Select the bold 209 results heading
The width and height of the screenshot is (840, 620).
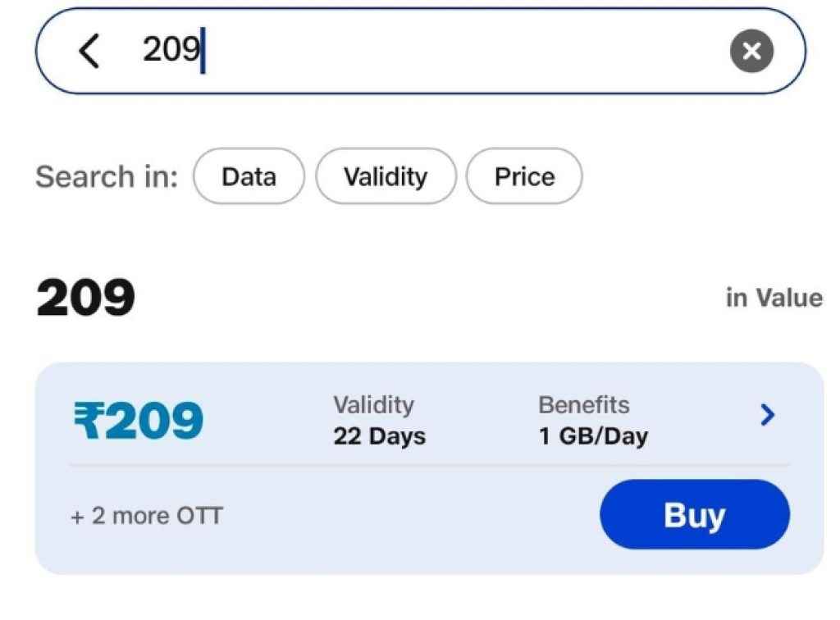tap(85, 298)
